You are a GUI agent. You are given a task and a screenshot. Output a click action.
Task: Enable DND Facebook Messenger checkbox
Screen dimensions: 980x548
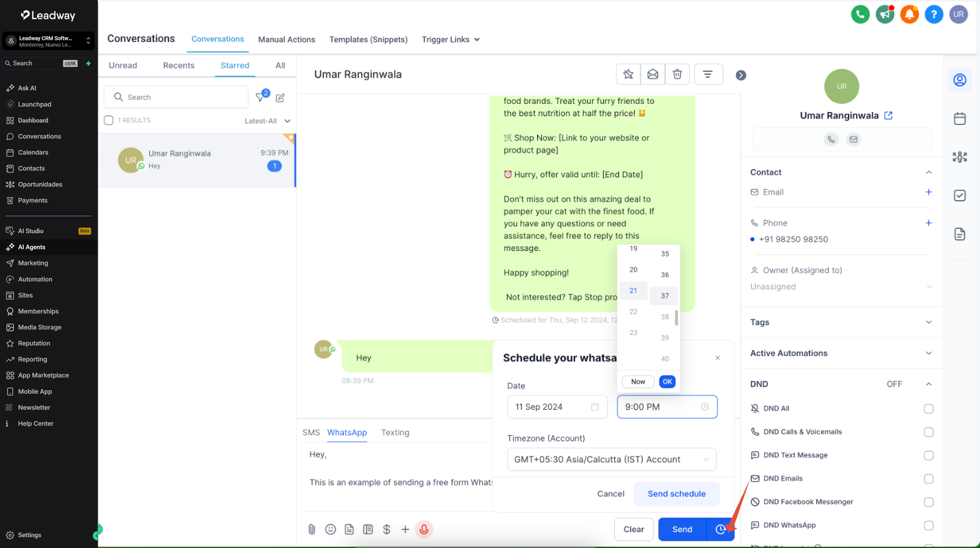click(x=928, y=502)
